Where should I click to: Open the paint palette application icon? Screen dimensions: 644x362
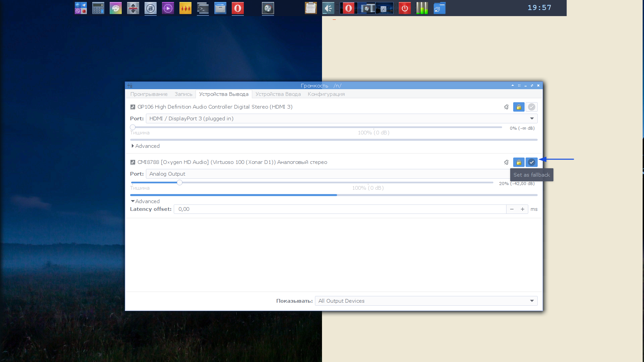click(x=116, y=8)
